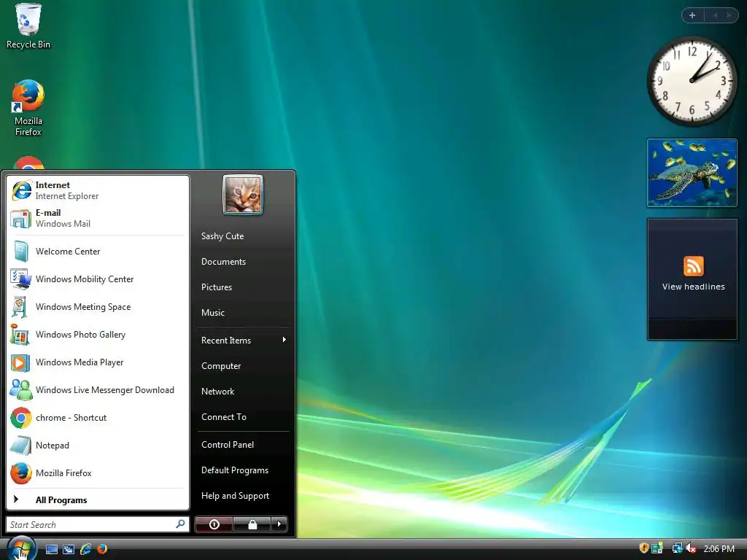This screenshot has width=747, height=560.
Task: Open Default Programs
Action: coord(244,470)
